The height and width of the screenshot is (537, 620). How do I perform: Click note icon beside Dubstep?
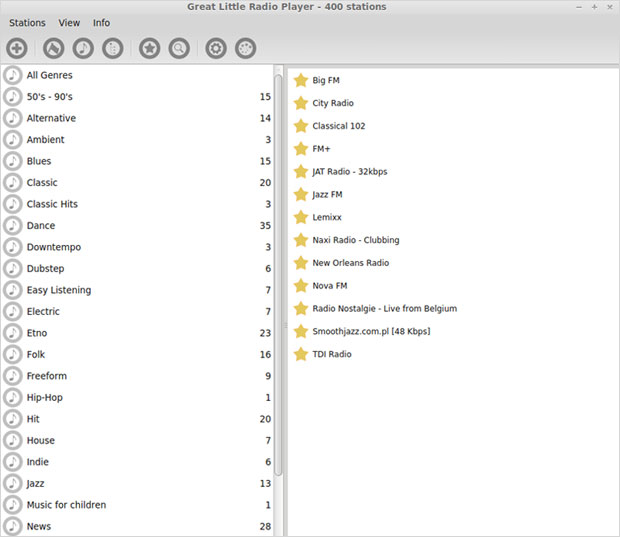[13, 268]
